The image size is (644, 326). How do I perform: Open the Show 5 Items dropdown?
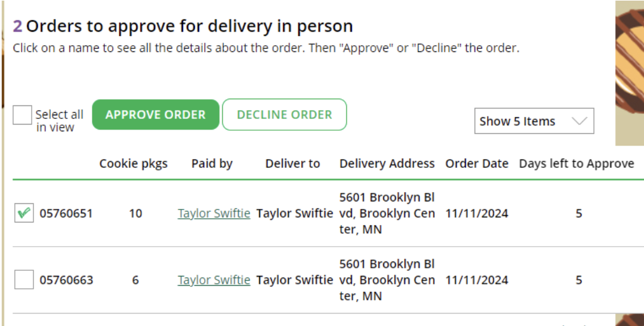(534, 121)
